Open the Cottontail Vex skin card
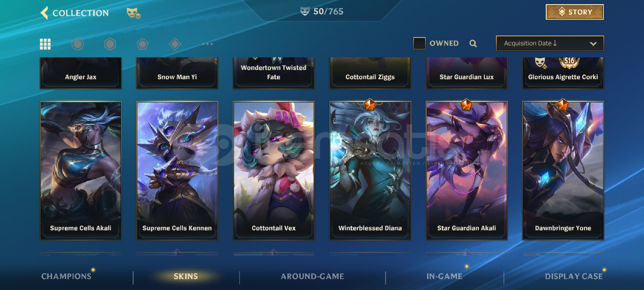The height and width of the screenshot is (290, 644). tap(273, 171)
